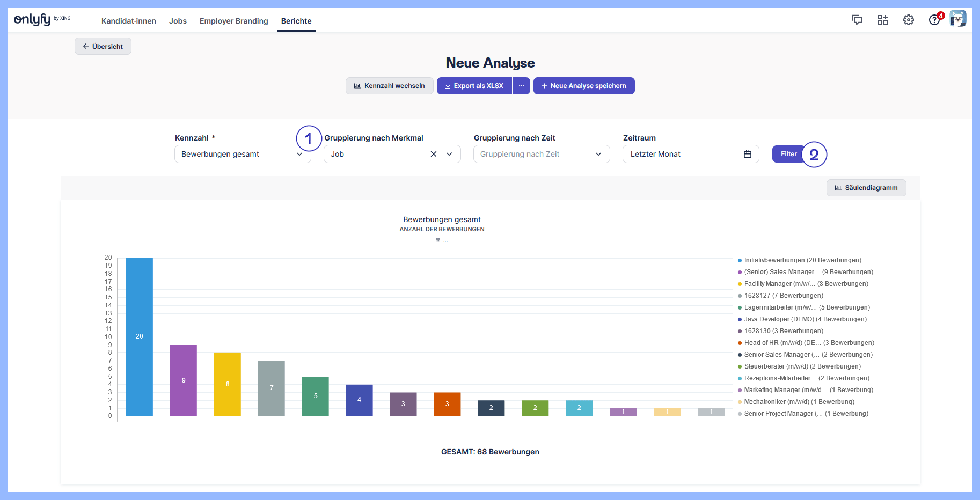This screenshot has height=500, width=980.
Task: Clear the Job grouping selection
Action: tap(434, 154)
